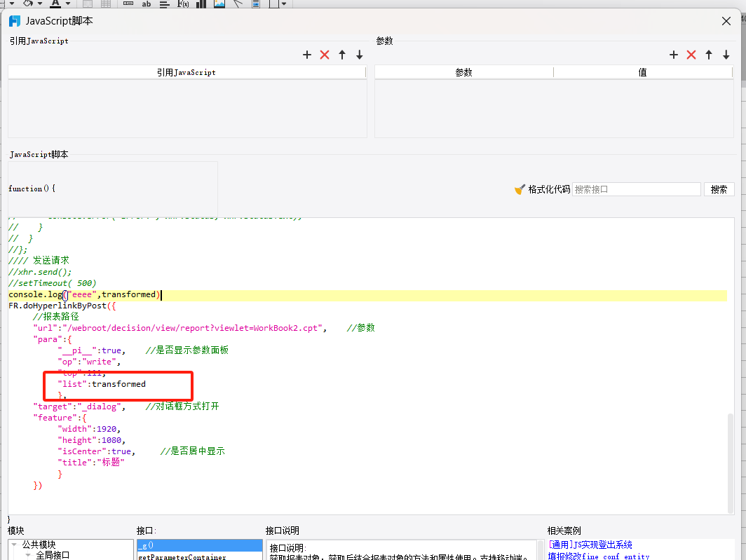Screen dimensions: 746x560
Task: Open the 填报修改fine_conf_entity link
Action: coord(599,556)
